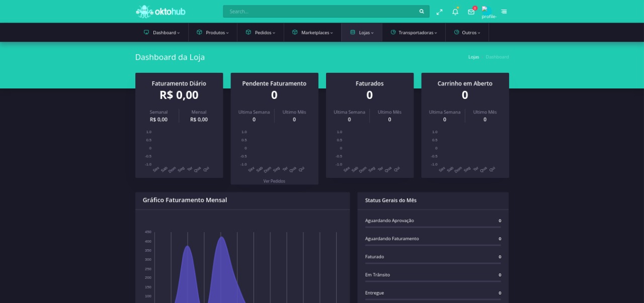Click the Aguardando Aprovação progress bar
644x303 pixels.
coord(433,227)
